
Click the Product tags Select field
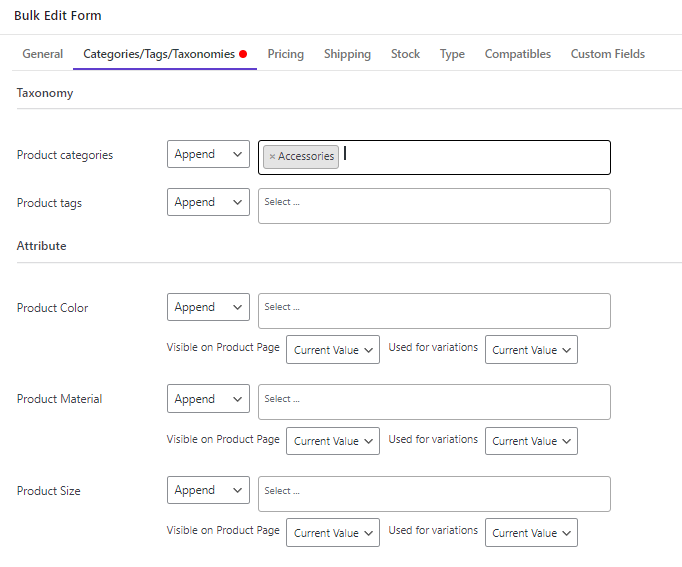pos(434,206)
